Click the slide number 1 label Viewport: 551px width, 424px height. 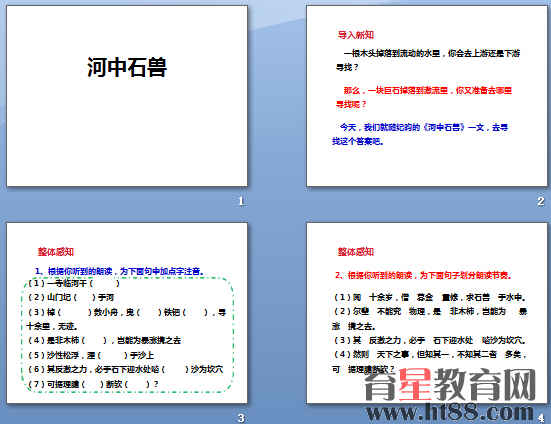[x=241, y=201]
